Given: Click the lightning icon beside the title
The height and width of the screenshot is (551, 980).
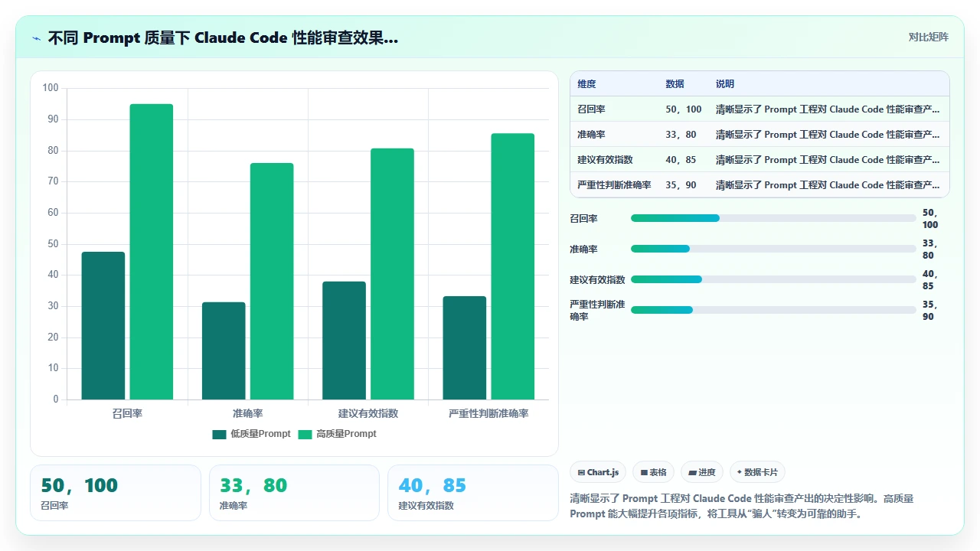Looking at the screenshot, I should click(36, 38).
